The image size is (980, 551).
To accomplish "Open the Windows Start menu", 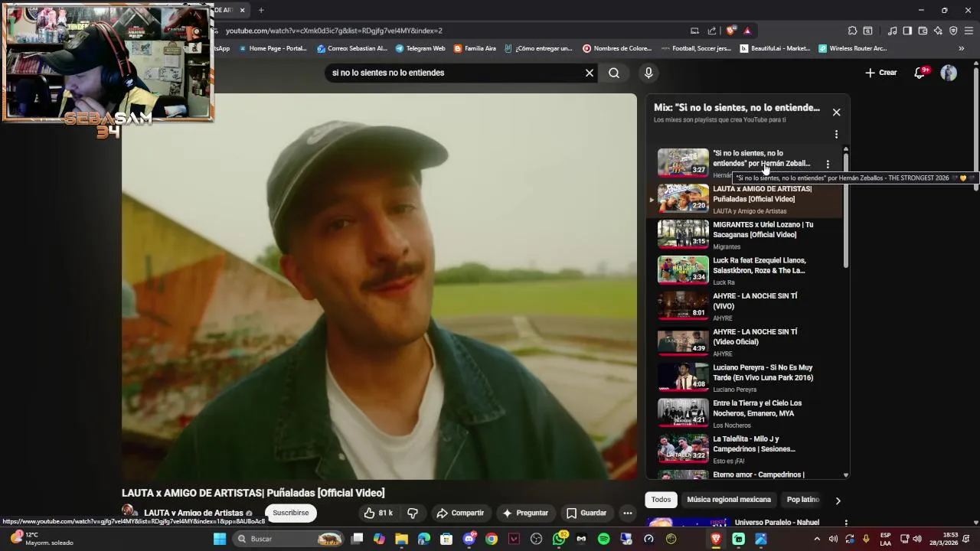I will tap(220, 539).
